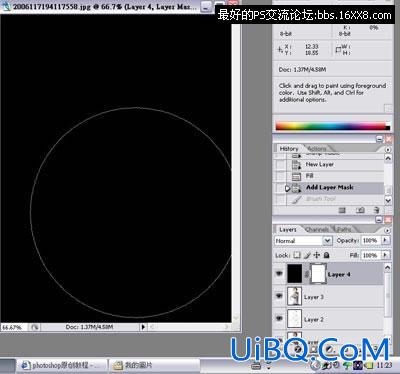Select the Add Layer Mask history state

[335, 188]
